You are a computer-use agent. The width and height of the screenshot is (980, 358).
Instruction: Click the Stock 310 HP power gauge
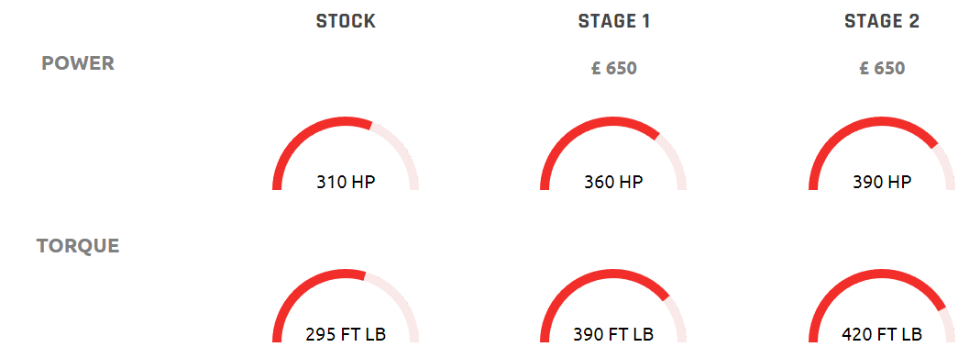(x=346, y=153)
